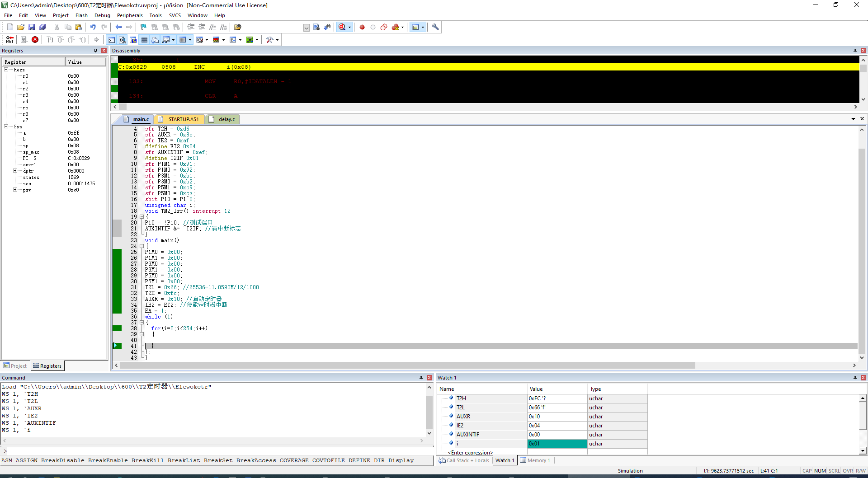Collapse the Regs tree node

click(6, 70)
